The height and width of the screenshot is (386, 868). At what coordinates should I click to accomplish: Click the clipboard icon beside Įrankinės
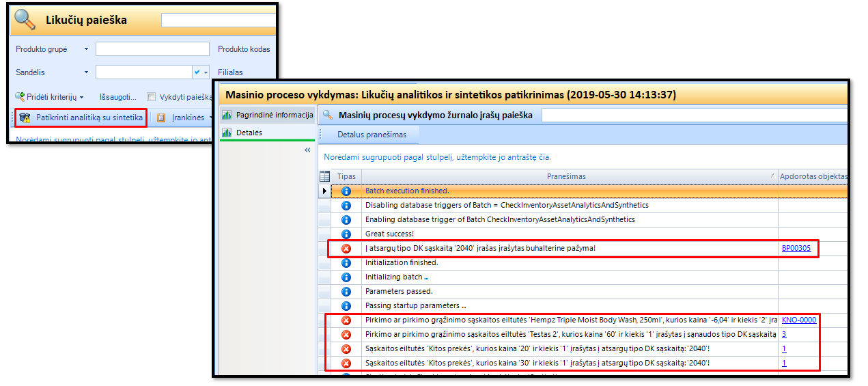coord(161,118)
